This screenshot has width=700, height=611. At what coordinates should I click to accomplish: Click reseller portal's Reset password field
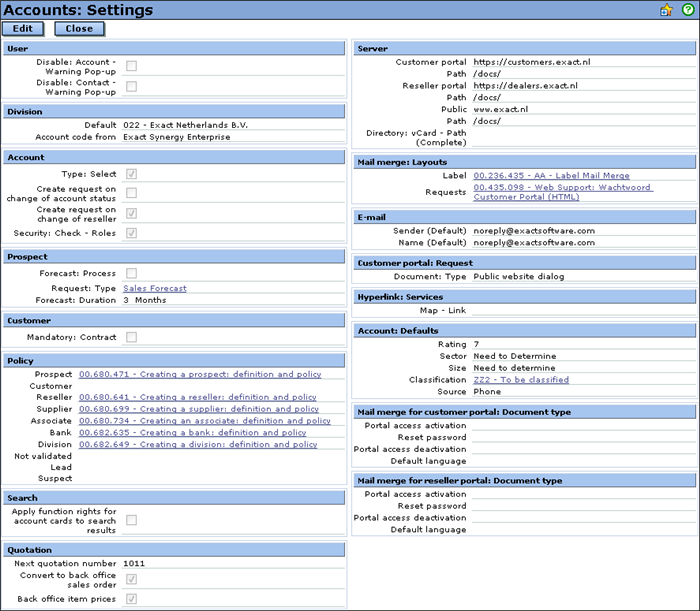pos(583,506)
